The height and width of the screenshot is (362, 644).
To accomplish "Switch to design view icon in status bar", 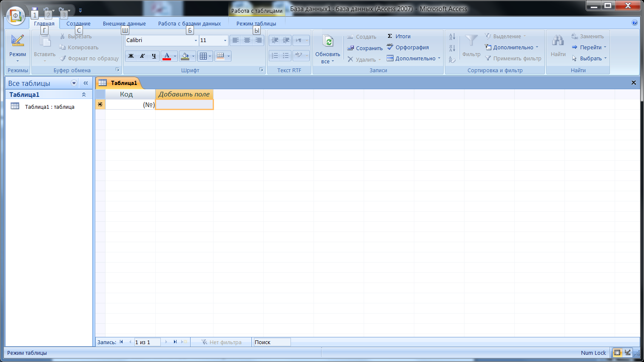I will (x=627, y=353).
